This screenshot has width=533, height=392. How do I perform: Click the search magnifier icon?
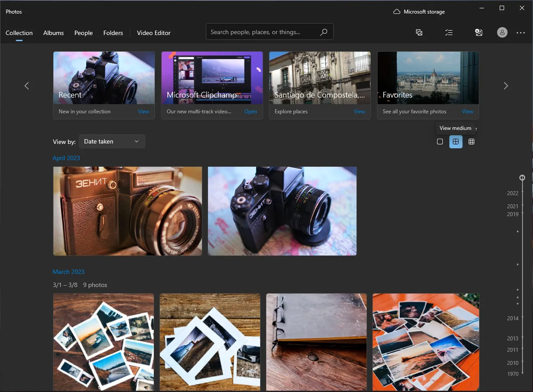coord(324,32)
